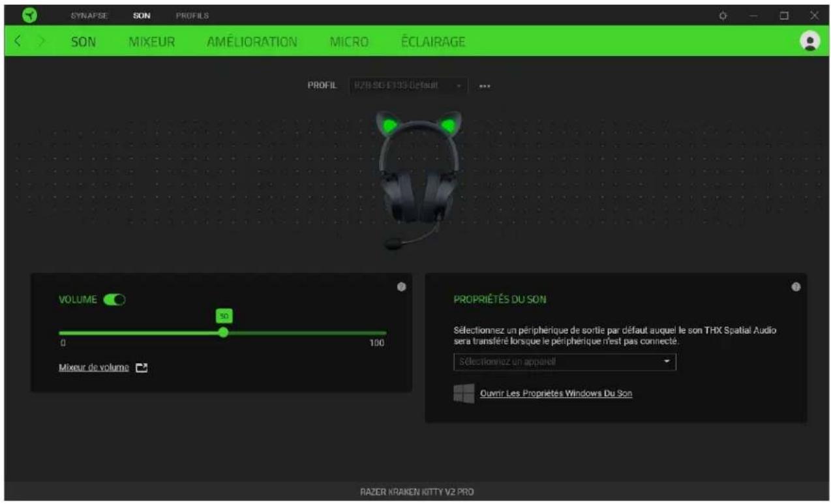Click the external link icon beside Mixeur de volume

pos(142,368)
